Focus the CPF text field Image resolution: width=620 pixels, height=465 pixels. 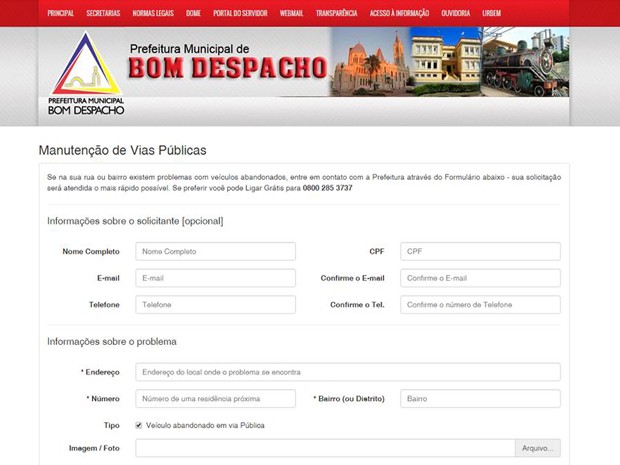pos(480,252)
